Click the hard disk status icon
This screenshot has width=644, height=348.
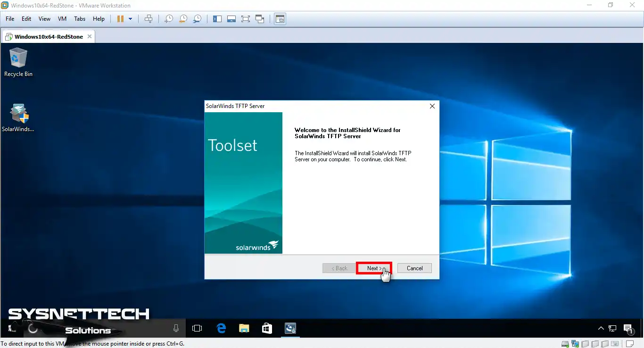(x=566, y=344)
